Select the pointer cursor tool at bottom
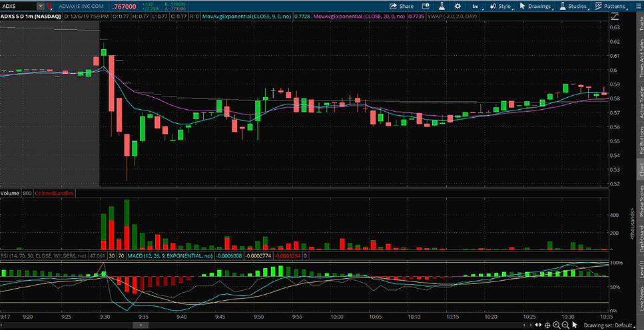 tap(575, 325)
